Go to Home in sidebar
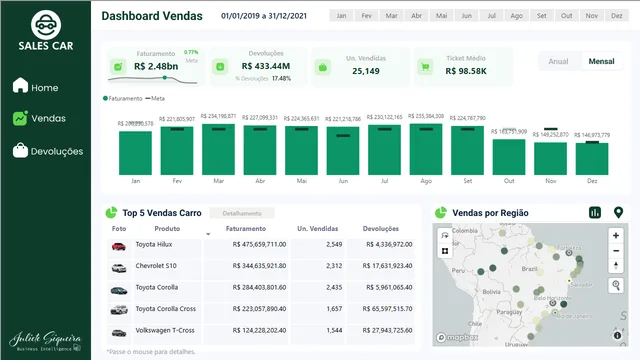The height and width of the screenshot is (360, 640). tap(44, 88)
